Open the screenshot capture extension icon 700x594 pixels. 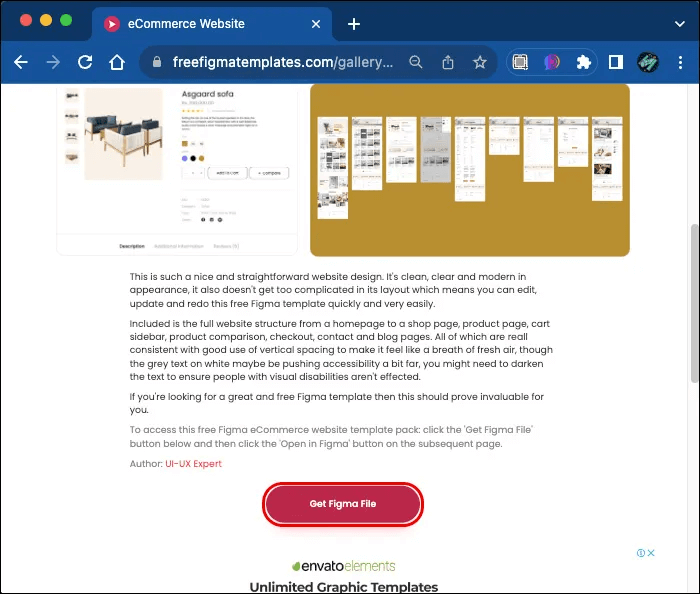click(x=520, y=62)
